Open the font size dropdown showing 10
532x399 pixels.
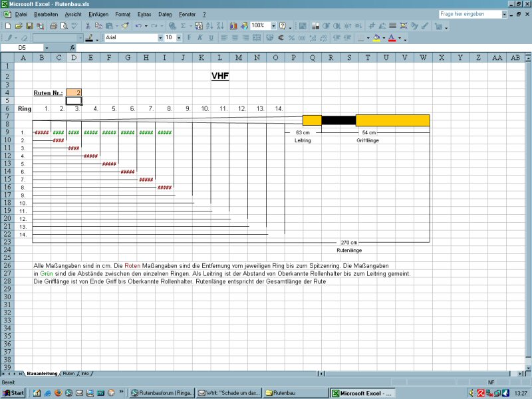pos(178,38)
